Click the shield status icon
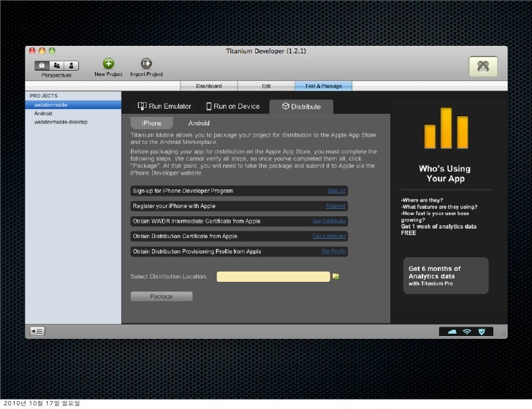Image resolution: width=532 pixels, height=409 pixels. point(482,332)
